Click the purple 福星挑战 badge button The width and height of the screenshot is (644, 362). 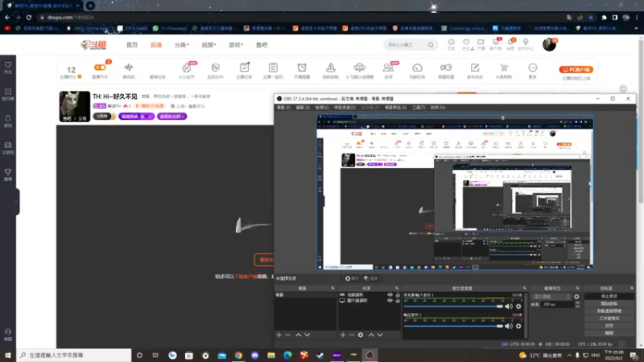pyautogui.click(x=136, y=117)
